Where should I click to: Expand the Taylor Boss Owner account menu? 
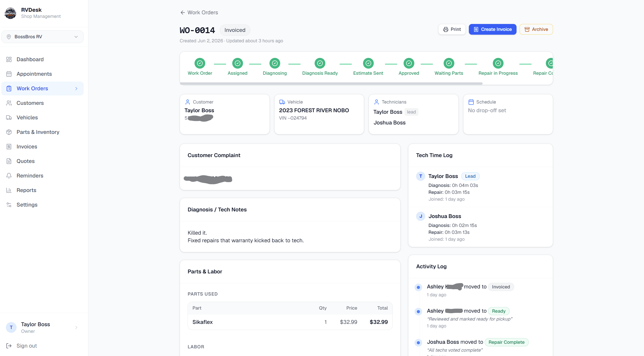tap(42, 327)
